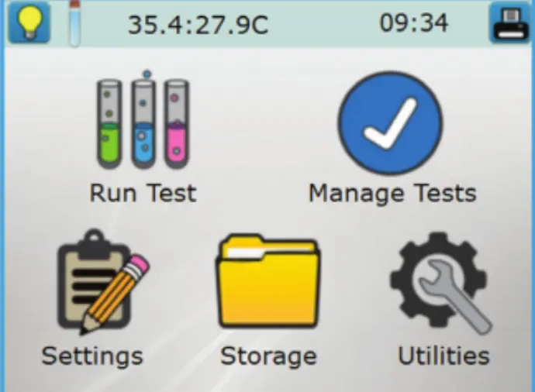Tap the test tube status icon in header
The width and height of the screenshot is (535, 392).
click(x=74, y=23)
